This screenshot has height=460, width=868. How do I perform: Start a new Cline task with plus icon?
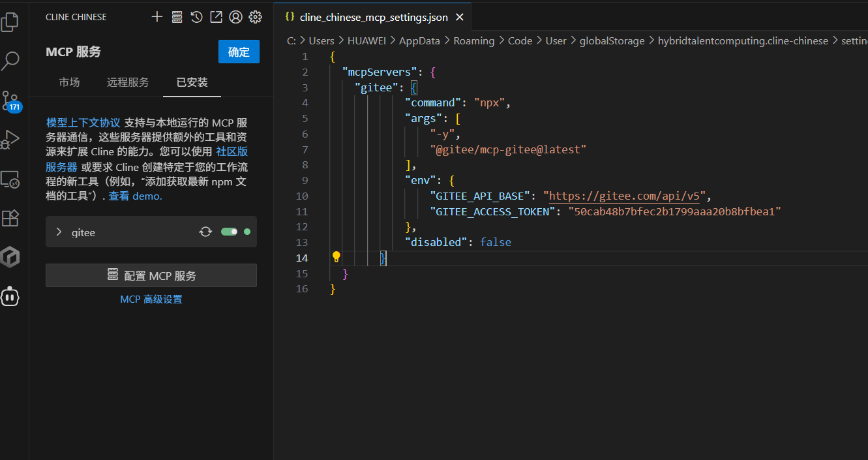(157, 17)
